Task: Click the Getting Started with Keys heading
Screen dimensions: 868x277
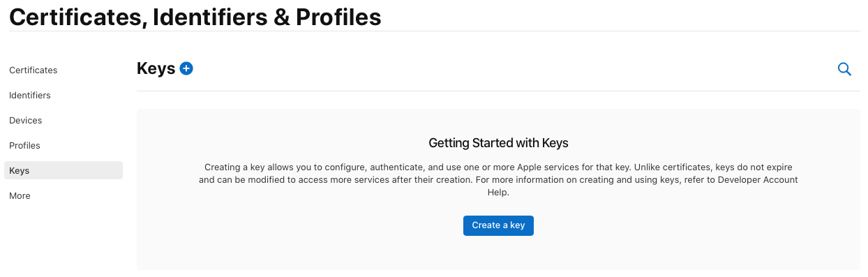Action: click(x=498, y=143)
